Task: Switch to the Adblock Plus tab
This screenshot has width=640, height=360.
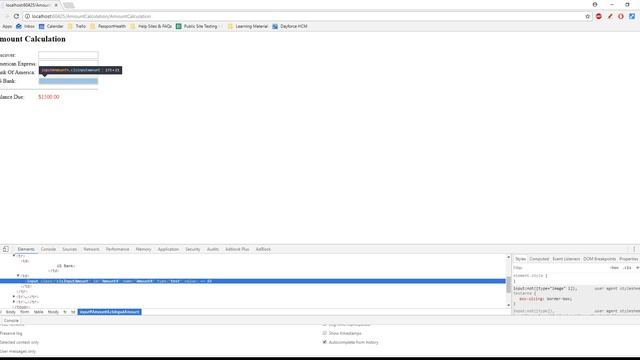Action: [x=237, y=249]
